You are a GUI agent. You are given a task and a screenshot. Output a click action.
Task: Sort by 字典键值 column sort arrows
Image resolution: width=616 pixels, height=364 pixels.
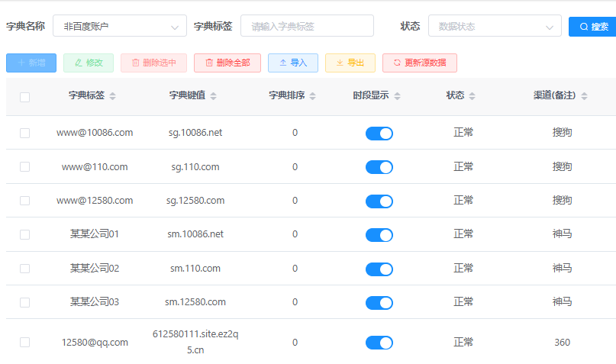click(213, 96)
